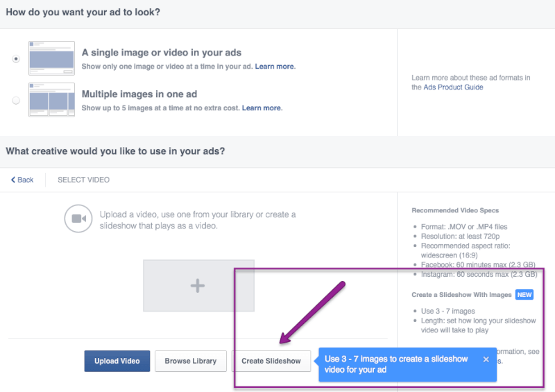Open the SELECT VIDEO tab

coord(83,180)
